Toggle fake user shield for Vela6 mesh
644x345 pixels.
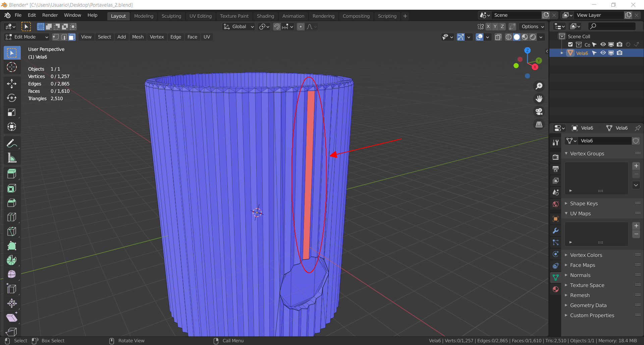tap(636, 141)
